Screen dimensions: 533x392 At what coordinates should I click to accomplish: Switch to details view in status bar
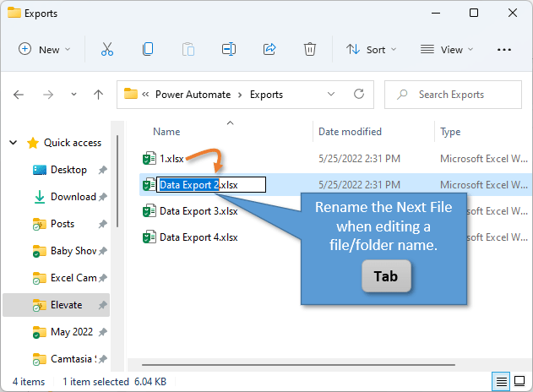click(x=501, y=382)
